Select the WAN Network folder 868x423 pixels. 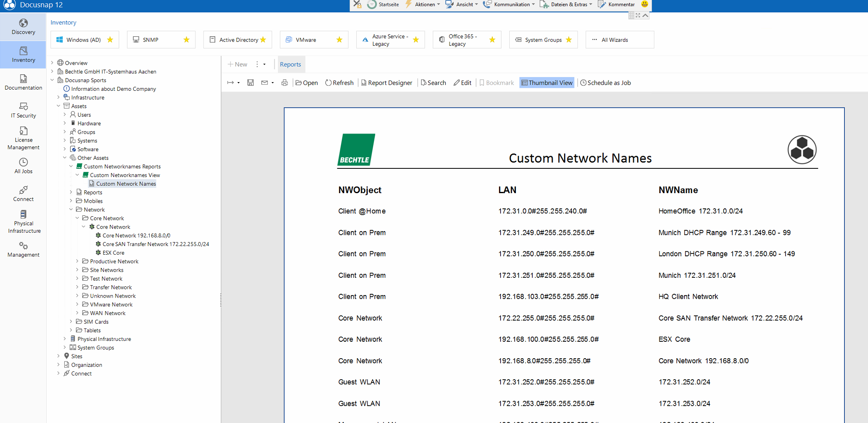point(108,313)
